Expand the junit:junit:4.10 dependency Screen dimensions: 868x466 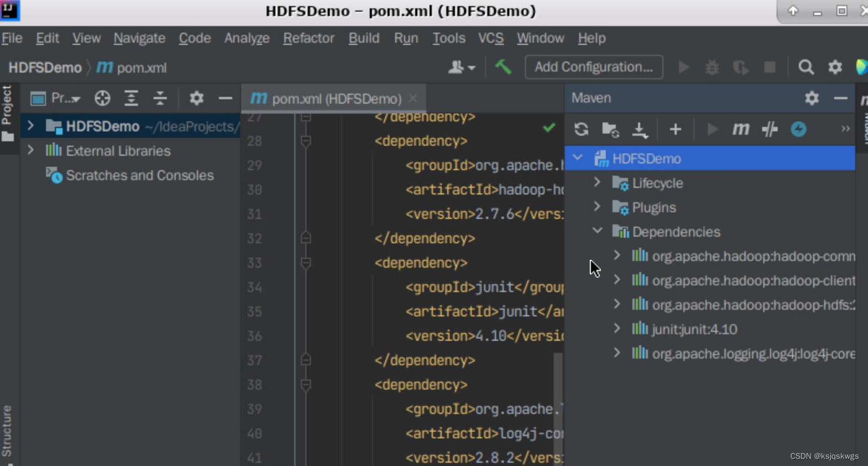click(x=617, y=329)
